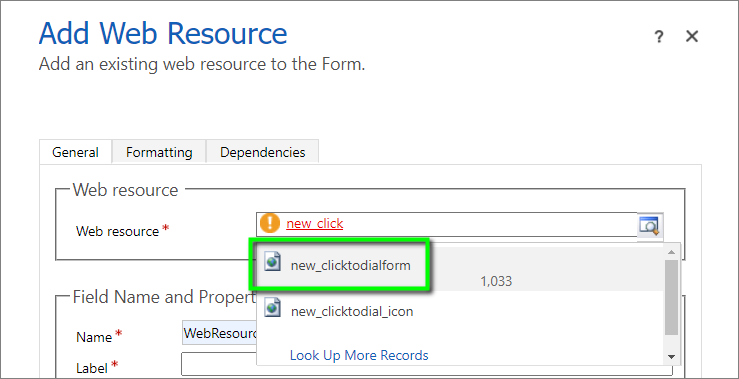Switch to the General tab
This screenshot has width=739, height=379.
75,152
